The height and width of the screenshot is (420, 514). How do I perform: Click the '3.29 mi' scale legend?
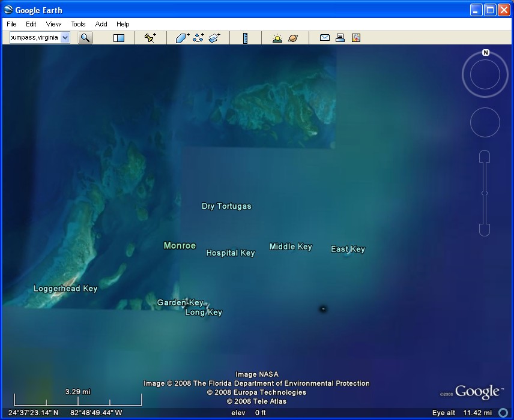pyautogui.click(x=77, y=398)
